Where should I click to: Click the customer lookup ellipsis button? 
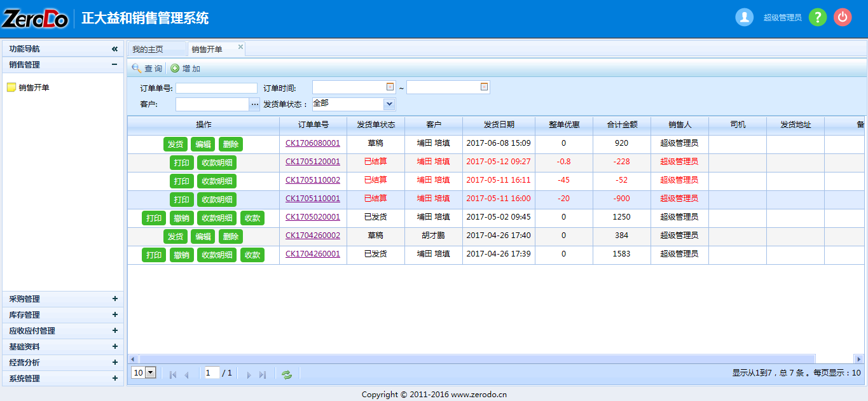pos(255,104)
